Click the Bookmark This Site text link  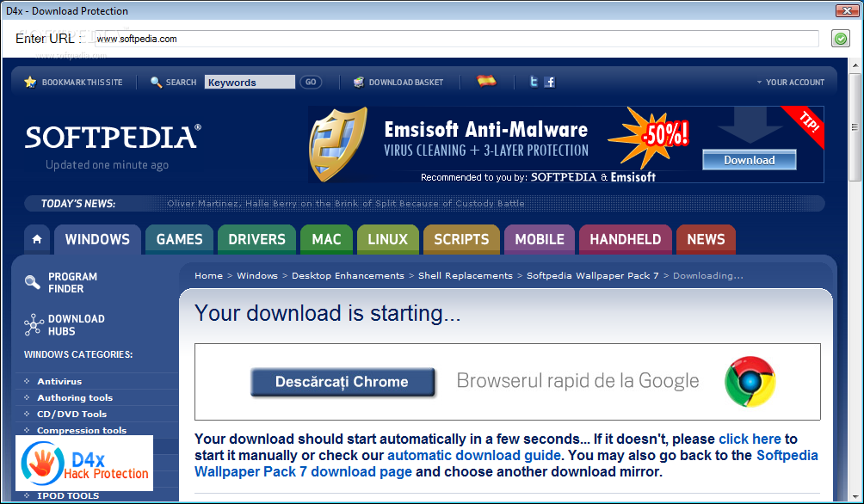pyautogui.click(x=82, y=82)
